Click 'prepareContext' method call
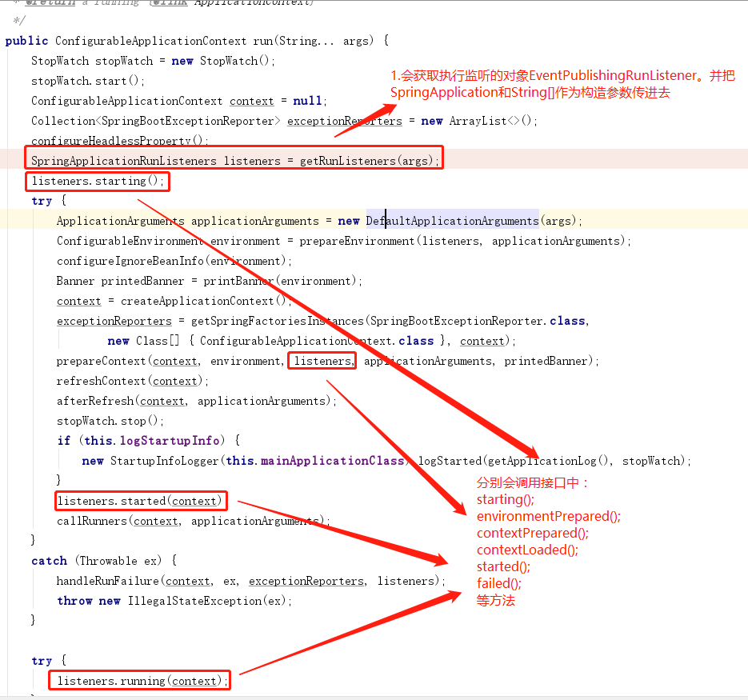 101,362
